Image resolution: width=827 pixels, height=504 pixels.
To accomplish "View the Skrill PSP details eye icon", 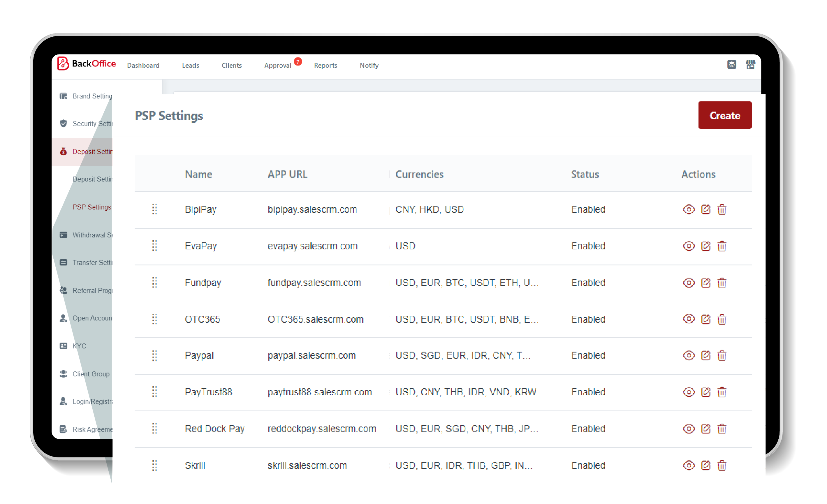I will point(688,465).
